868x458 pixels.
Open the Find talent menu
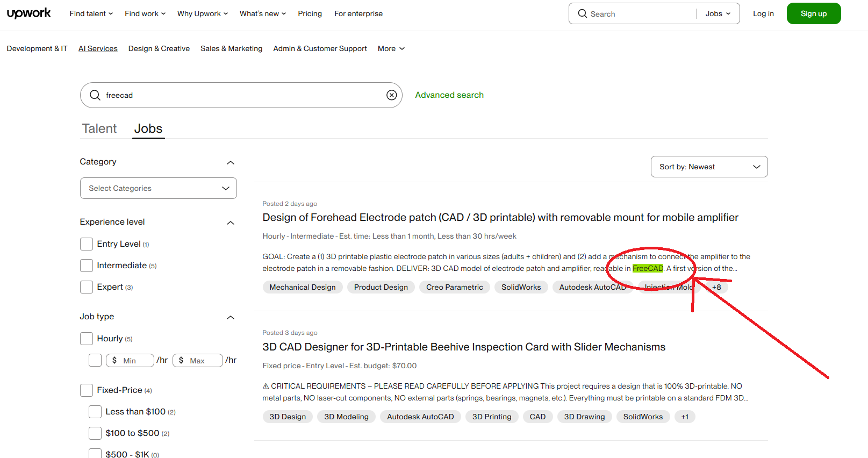(91, 13)
